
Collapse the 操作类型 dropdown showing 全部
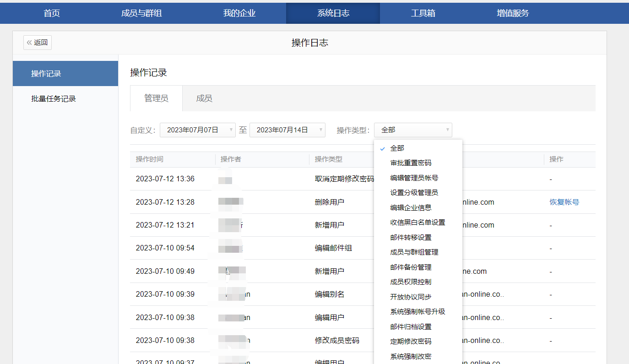coord(412,130)
